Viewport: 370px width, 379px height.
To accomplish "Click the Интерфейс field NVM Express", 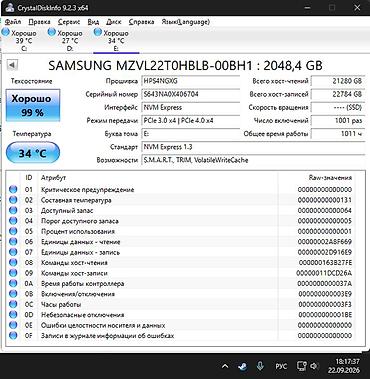I will point(191,107).
